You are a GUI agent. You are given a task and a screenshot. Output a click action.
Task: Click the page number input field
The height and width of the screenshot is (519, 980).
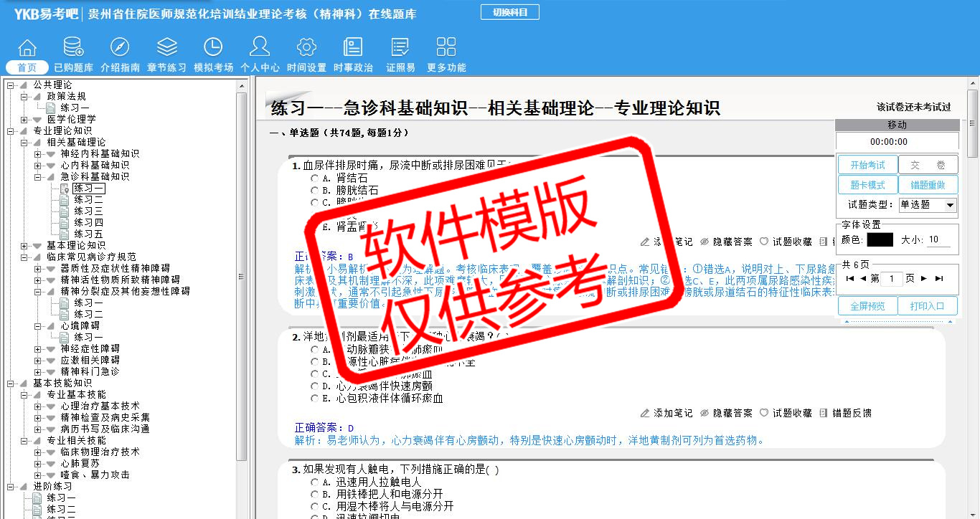891,278
